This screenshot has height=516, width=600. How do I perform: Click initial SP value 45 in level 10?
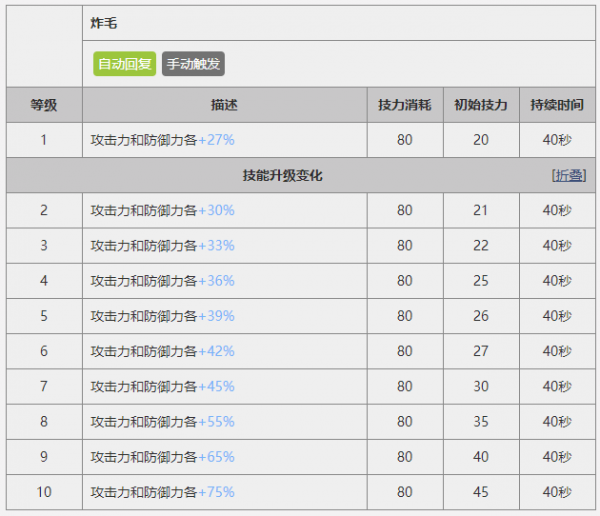click(x=481, y=493)
